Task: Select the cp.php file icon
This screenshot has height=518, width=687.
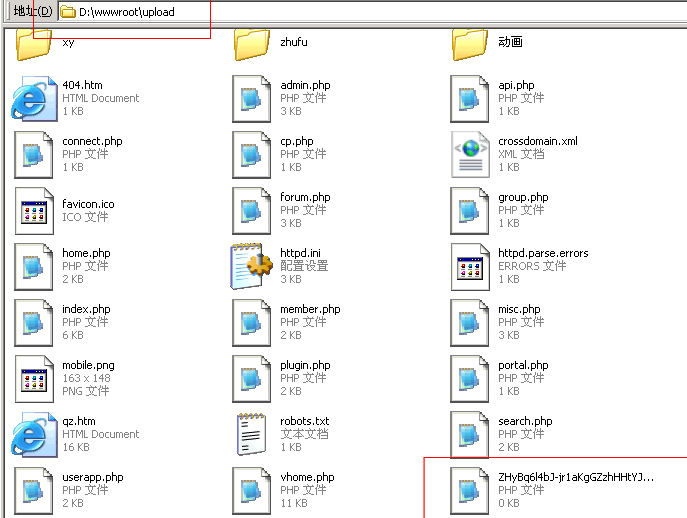Action: point(251,155)
